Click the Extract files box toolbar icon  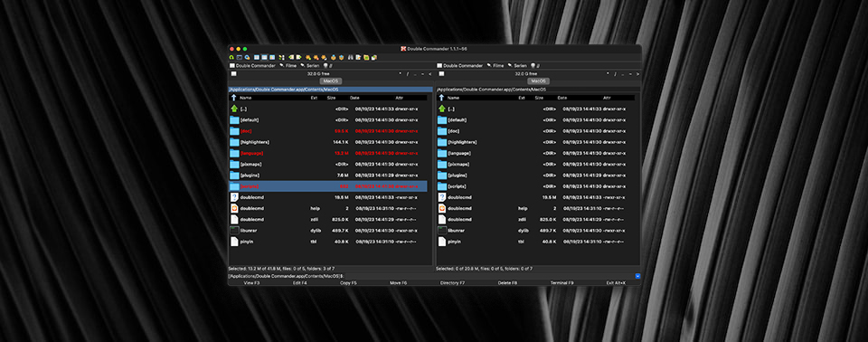click(x=342, y=57)
